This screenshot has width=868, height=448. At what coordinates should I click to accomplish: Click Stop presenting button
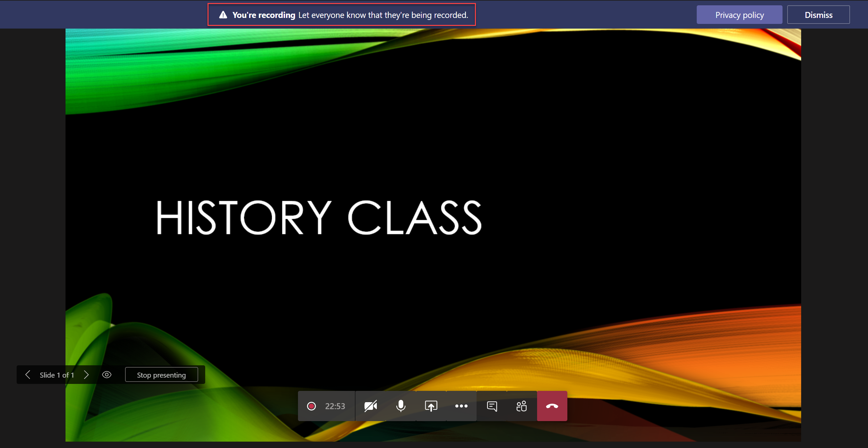point(161,375)
